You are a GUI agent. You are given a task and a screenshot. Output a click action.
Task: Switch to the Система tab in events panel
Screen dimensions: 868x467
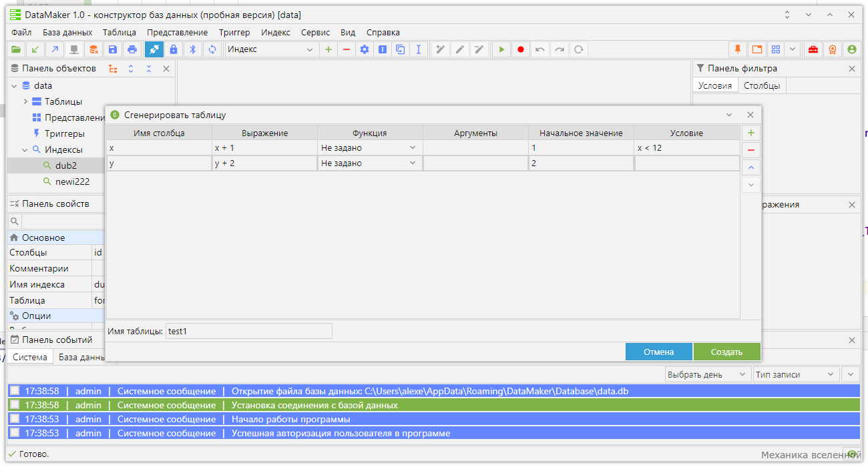(30, 357)
